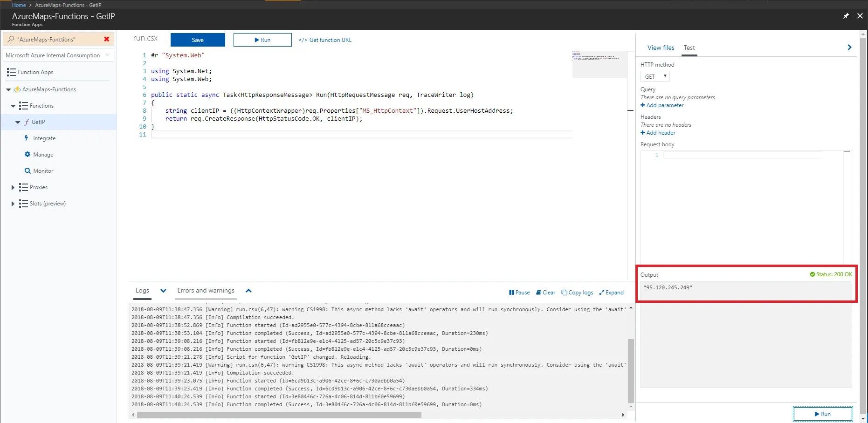The image size is (868, 423).
Task: Click the GetIP function f icon
Action: (27, 122)
